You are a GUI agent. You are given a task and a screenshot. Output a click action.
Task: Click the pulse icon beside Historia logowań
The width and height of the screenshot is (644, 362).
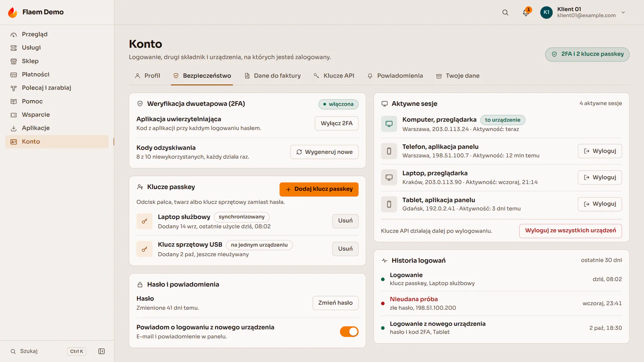(385, 261)
